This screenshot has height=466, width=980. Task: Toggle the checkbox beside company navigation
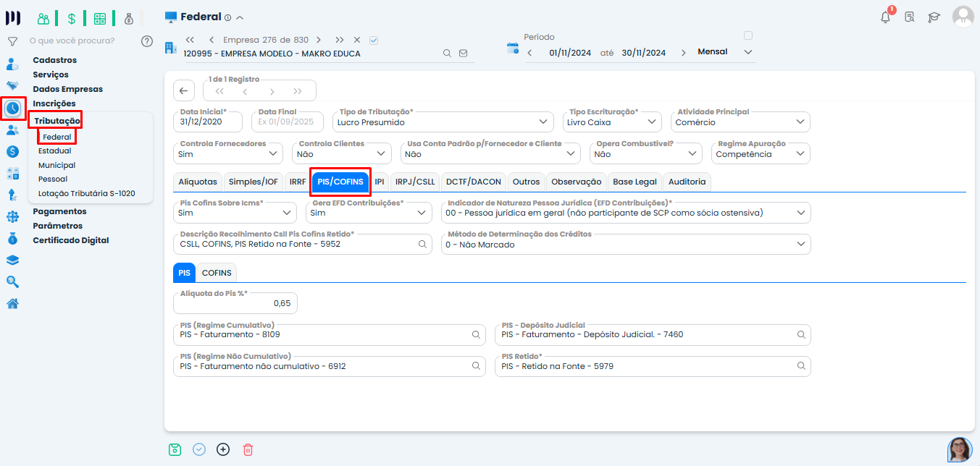[374, 40]
